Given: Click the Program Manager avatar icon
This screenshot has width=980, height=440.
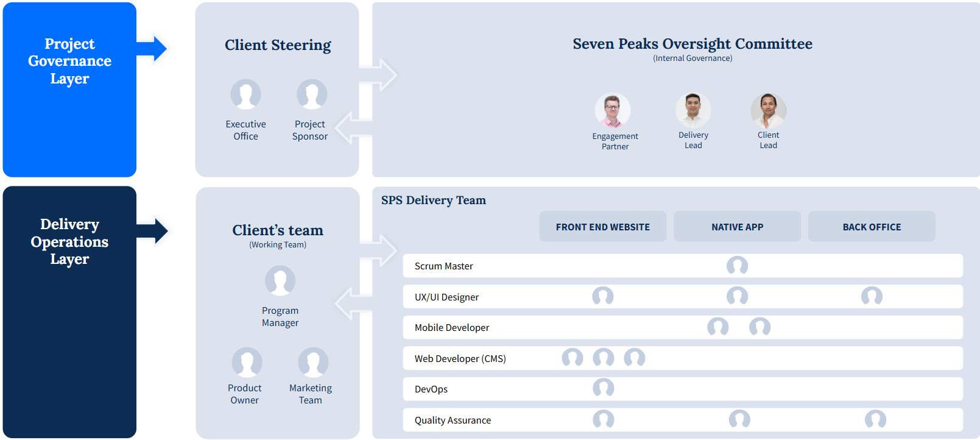Looking at the screenshot, I should (280, 281).
